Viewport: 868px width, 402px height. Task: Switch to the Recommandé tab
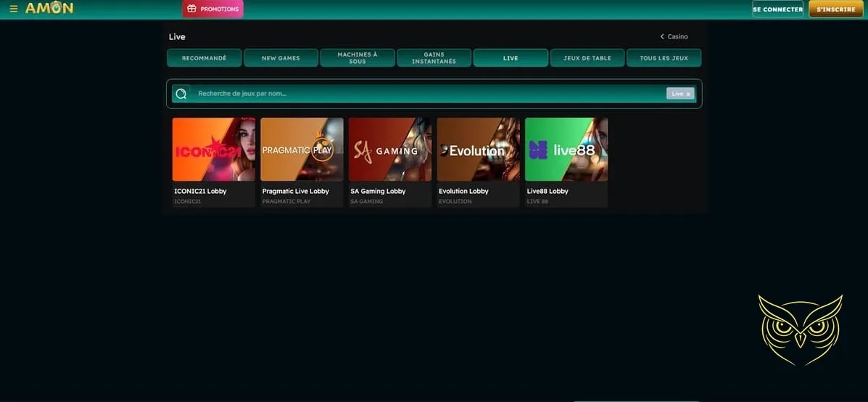point(204,58)
